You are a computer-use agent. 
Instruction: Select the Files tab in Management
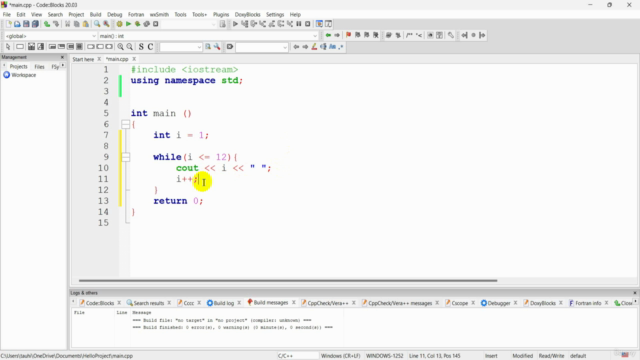pos(39,67)
